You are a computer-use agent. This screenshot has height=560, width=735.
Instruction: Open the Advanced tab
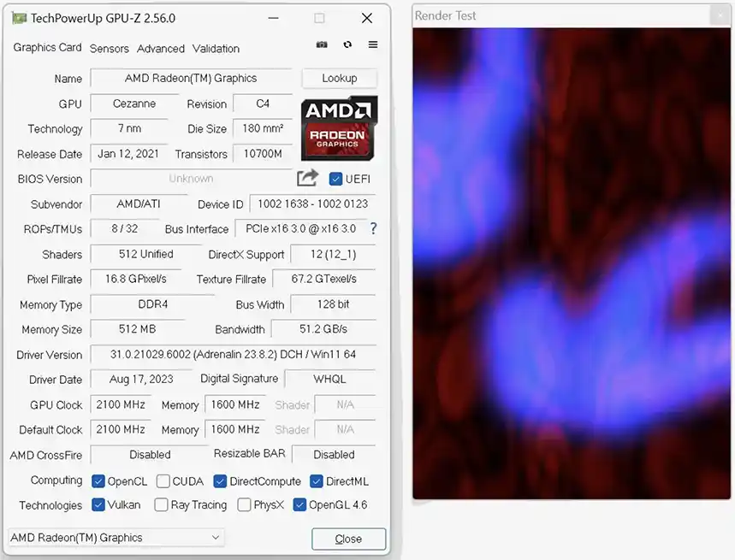161,49
